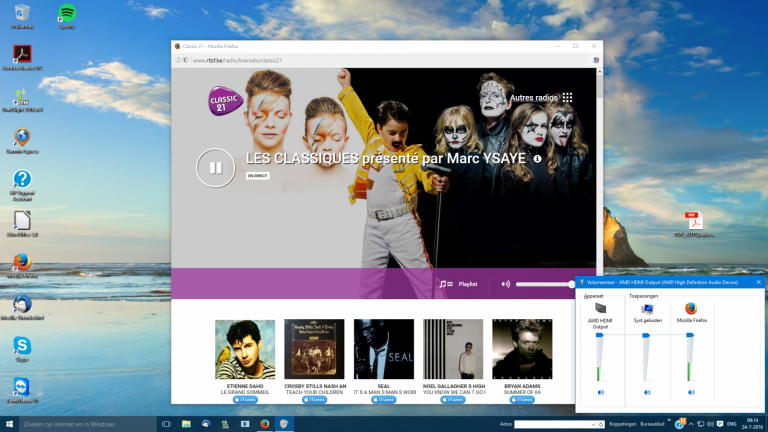This screenshot has width=768, height=432.
Task: Mute the web radio player speaker
Action: [505, 284]
